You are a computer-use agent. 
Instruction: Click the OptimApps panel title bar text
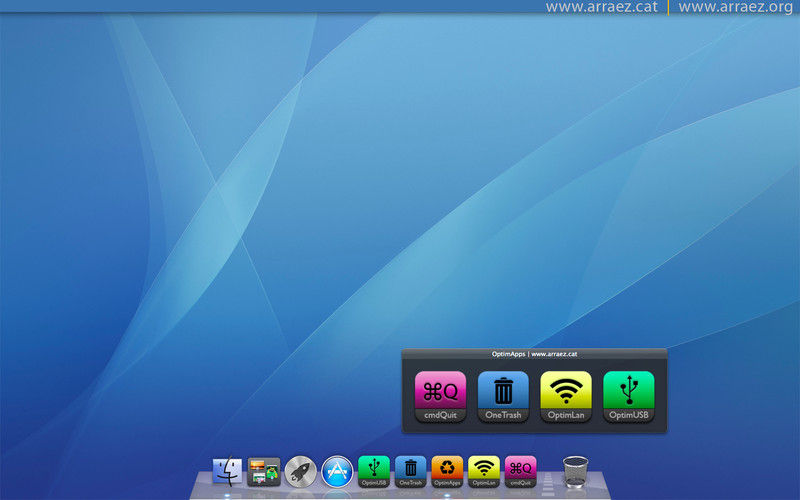click(x=534, y=354)
